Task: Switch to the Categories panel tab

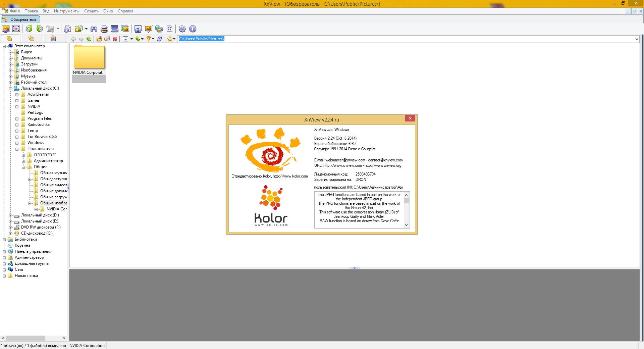Action: [x=53, y=39]
